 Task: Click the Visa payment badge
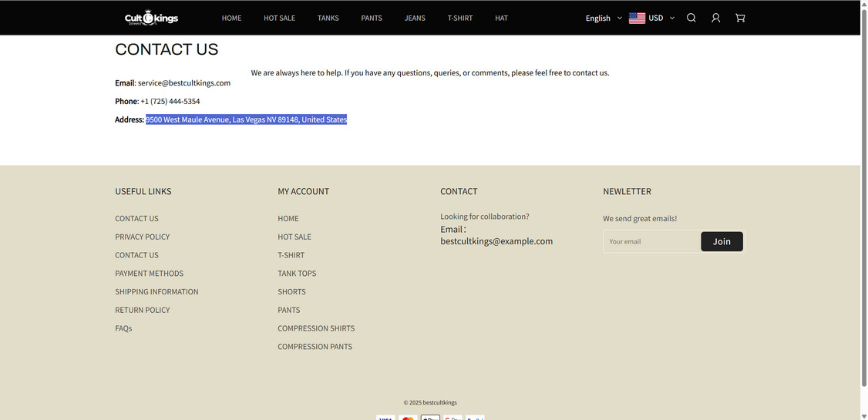[x=386, y=418]
